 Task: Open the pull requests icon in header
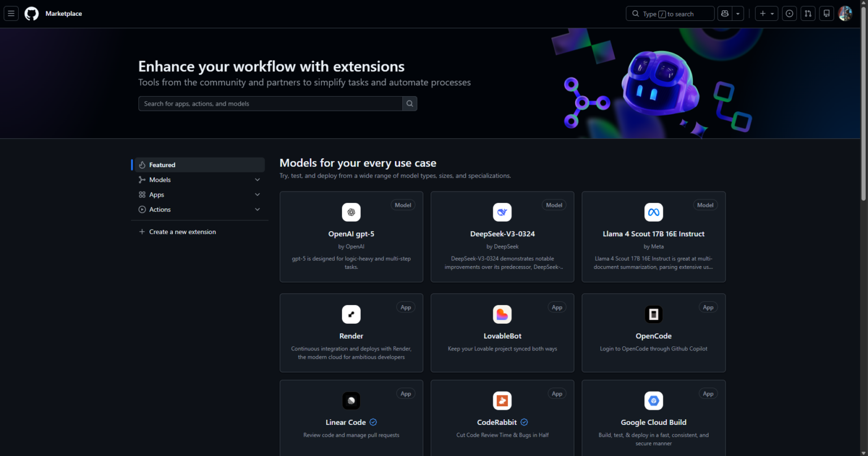pyautogui.click(x=808, y=14)
